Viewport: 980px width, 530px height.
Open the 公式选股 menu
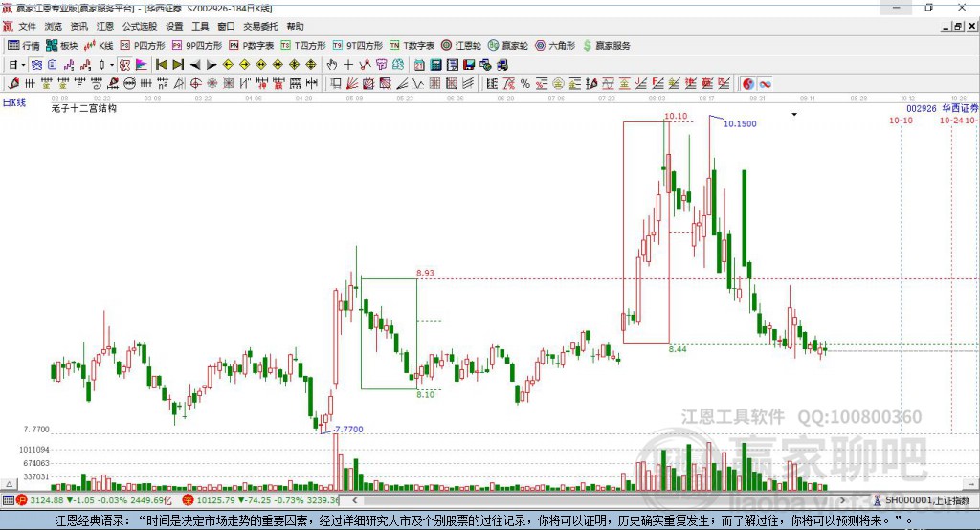tap(140, 26)
